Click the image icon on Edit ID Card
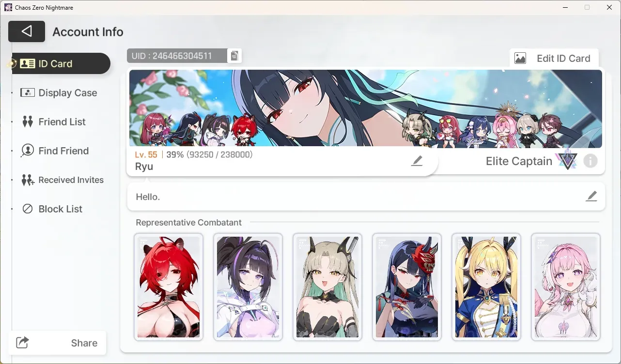The width and height of the screenshot is (621, 364). coord(520,58)
